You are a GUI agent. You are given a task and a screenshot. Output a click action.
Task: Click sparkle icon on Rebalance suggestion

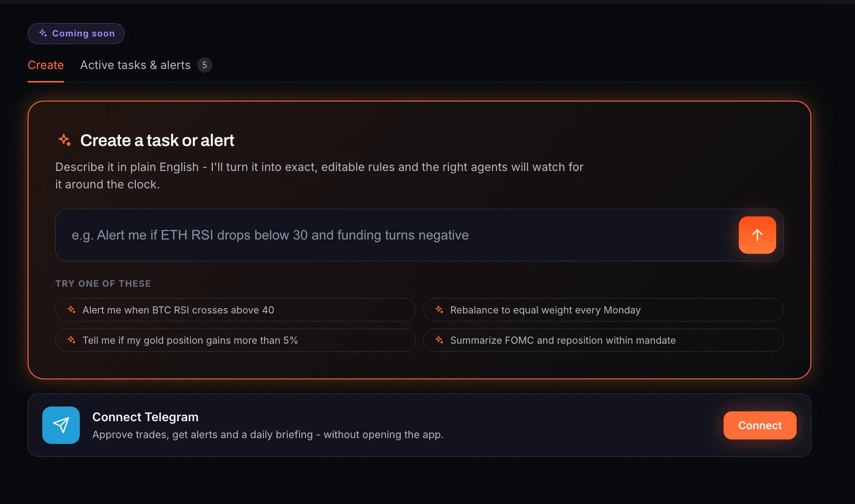tap(439, 310)
